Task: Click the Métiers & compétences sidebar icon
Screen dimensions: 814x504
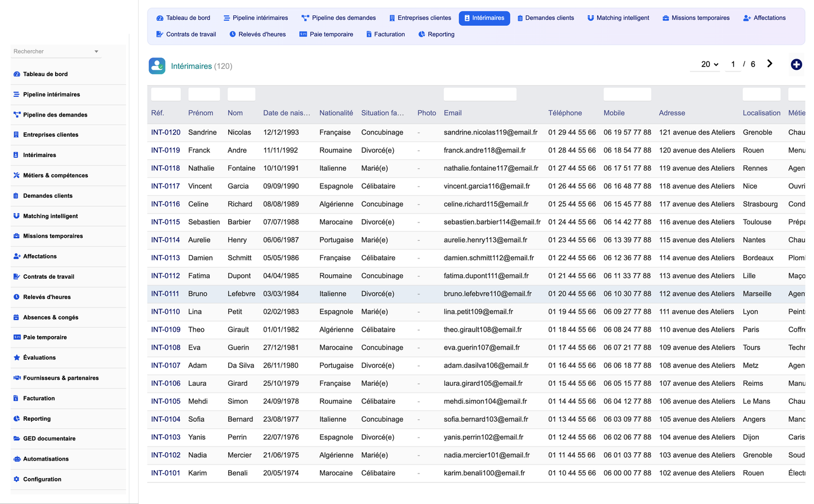Action: click(x=17, y=176)
